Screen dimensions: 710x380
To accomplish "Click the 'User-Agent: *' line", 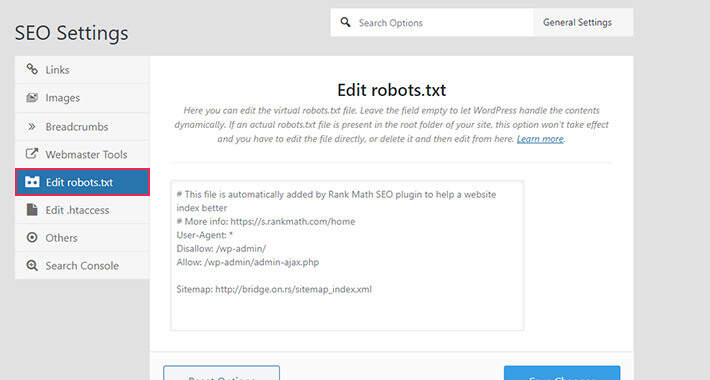I will pyautogui.click(x=204, y=235).
